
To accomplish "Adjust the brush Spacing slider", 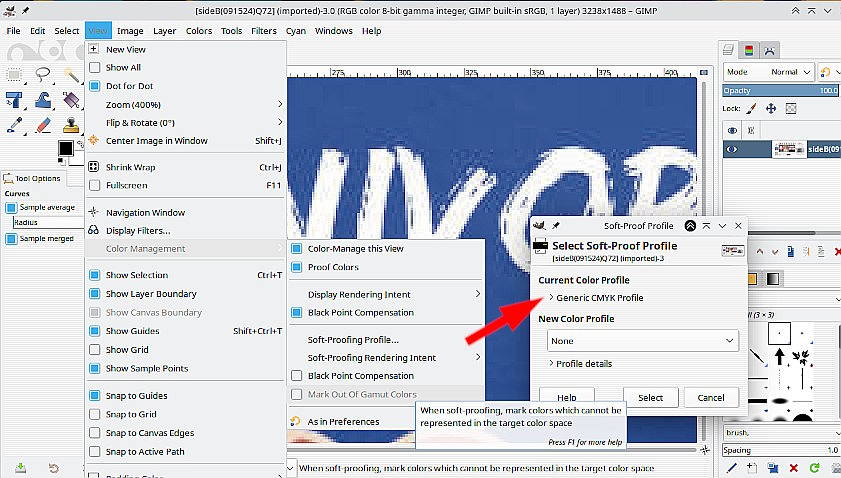I will click(x=780, y=450).
